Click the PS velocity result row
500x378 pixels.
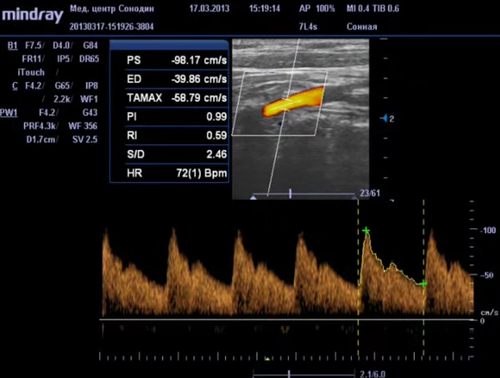pyautogui.click(x=177, y=60)
